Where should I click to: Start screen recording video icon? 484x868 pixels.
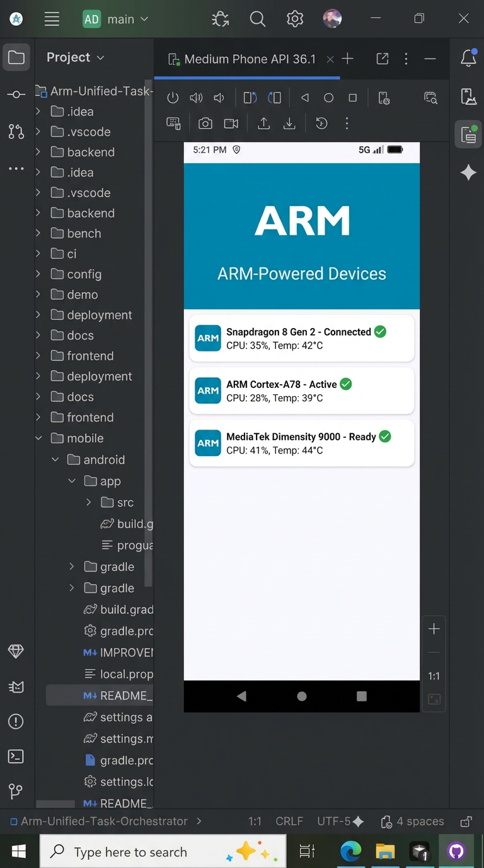tap(231, 124)
